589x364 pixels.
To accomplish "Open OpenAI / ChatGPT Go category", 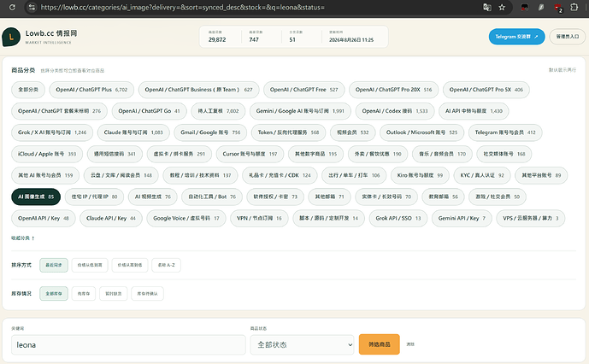I will pos(149,111).
